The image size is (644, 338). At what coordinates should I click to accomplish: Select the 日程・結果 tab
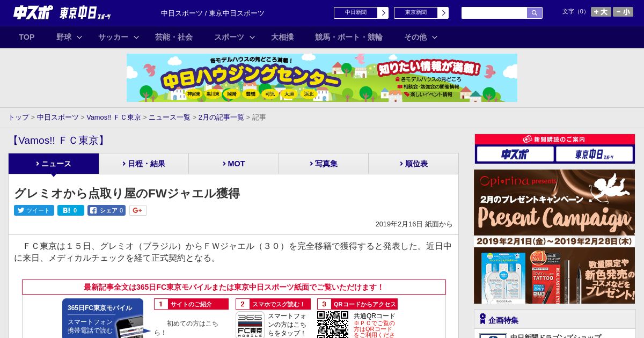point(144,164)
